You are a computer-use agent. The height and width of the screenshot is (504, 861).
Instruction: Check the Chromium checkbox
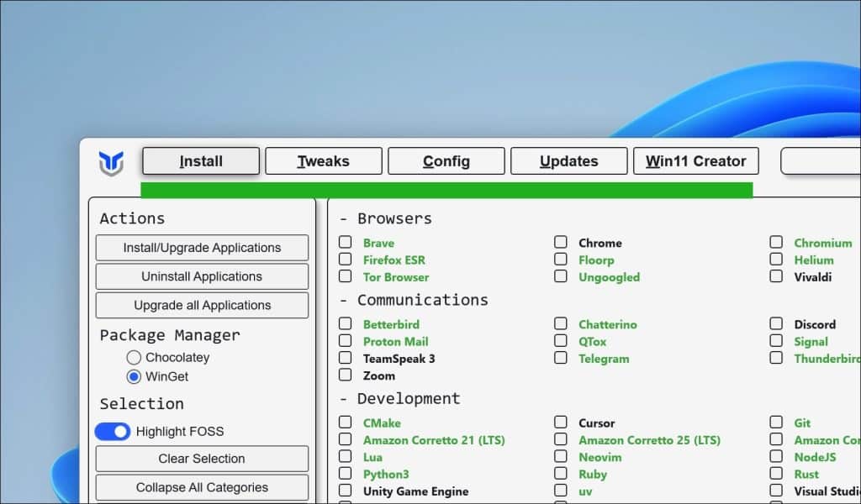[776, 242]
